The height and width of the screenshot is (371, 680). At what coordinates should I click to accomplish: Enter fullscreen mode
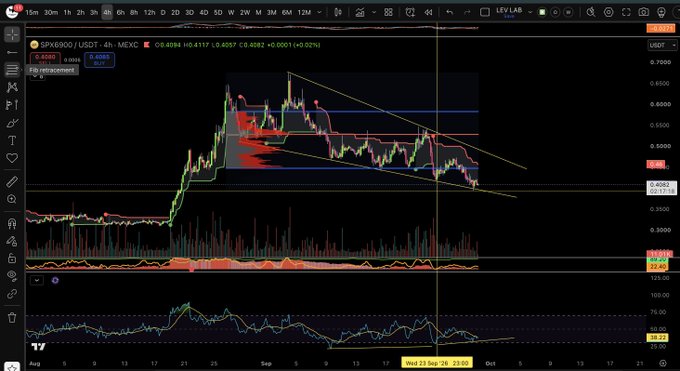[x=626, y=12]
